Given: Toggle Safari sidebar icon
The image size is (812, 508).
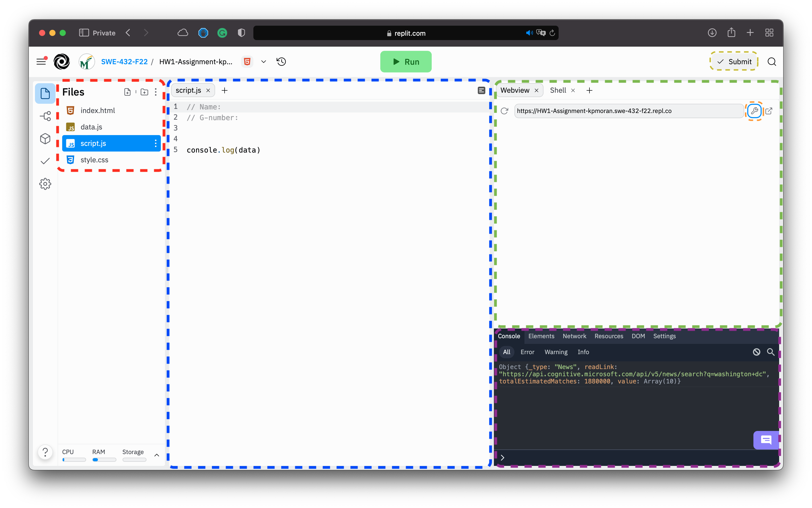Looking at the screenshot, I should tap(84, 33).
